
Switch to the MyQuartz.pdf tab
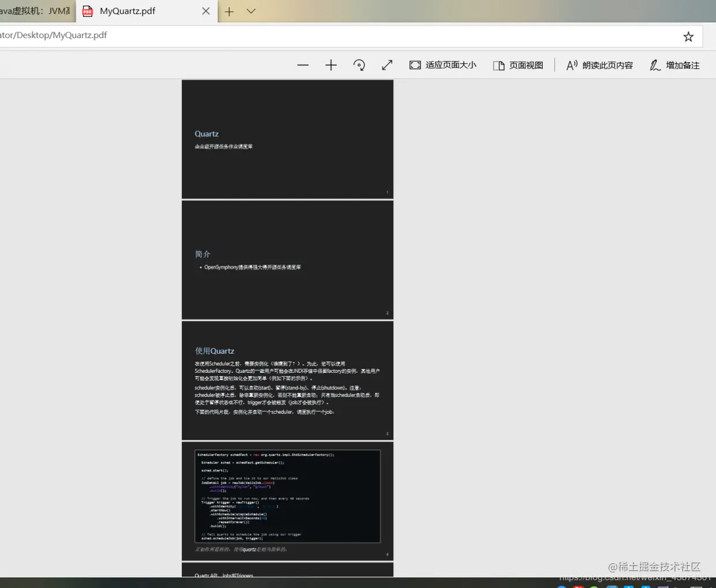(x=147, y=12)
